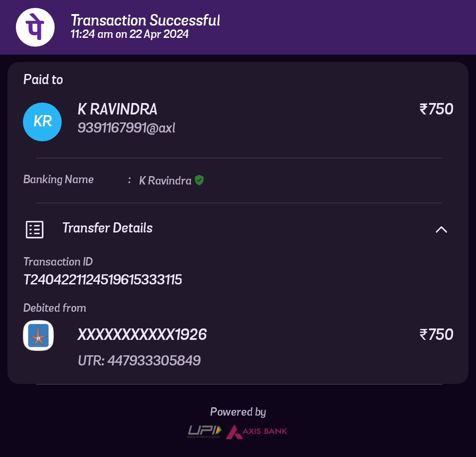
Task: Open recipient K RAVINDRA name
Action: click(x=117, y=109)
